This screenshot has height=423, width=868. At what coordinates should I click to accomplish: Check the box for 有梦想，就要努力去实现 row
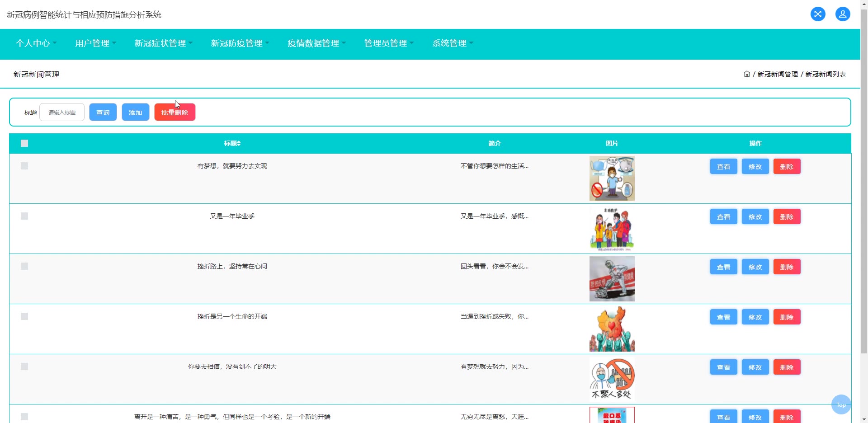point(24,166)
